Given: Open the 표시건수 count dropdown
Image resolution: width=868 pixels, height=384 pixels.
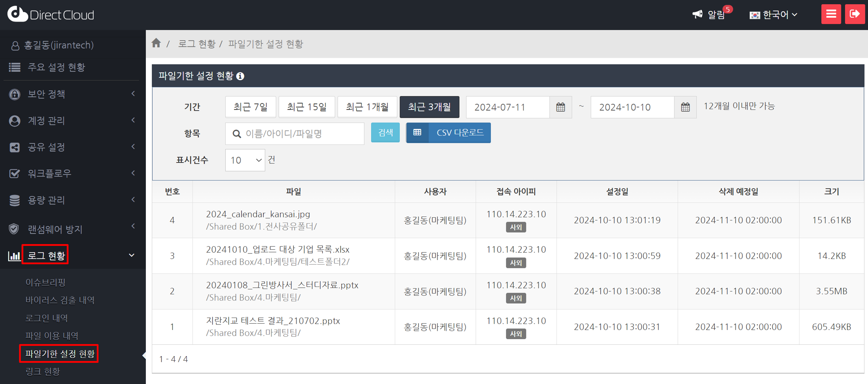Looking at the screenshot, I should (x=245, y=160).
